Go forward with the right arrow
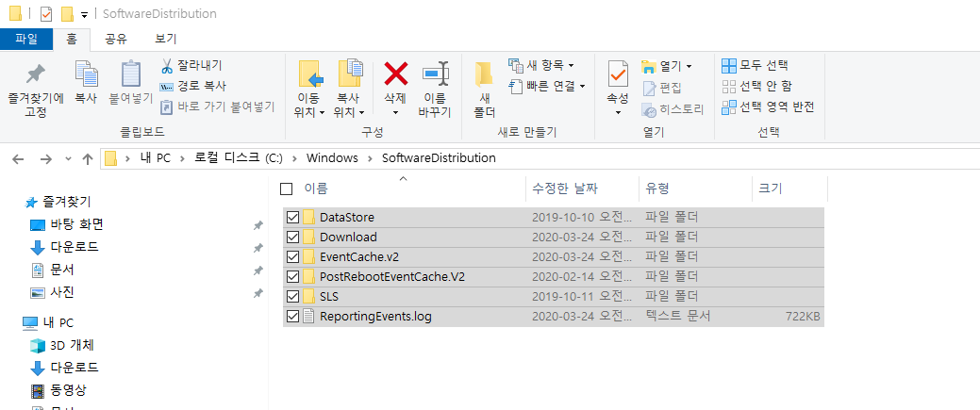Image resolution: width=980 pixels, height=410 pixels. pos(45,158)
